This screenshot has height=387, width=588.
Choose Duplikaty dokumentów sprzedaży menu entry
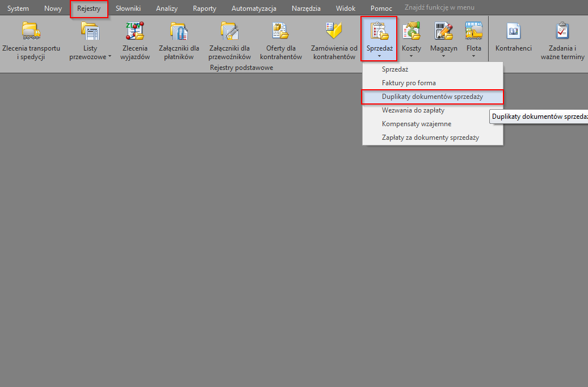[432, 97]
